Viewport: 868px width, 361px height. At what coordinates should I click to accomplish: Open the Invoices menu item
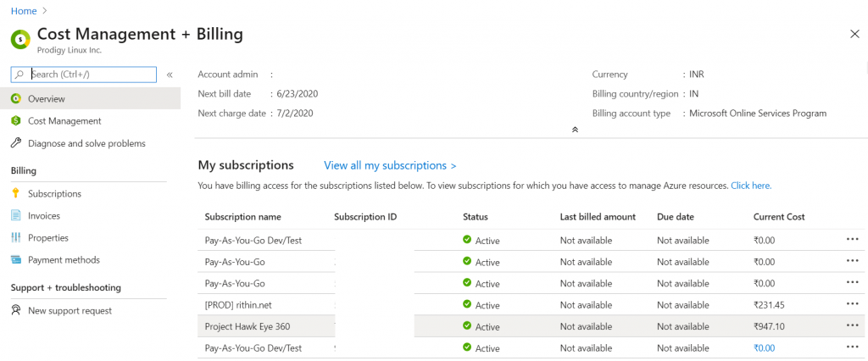(x=44, y=216)
